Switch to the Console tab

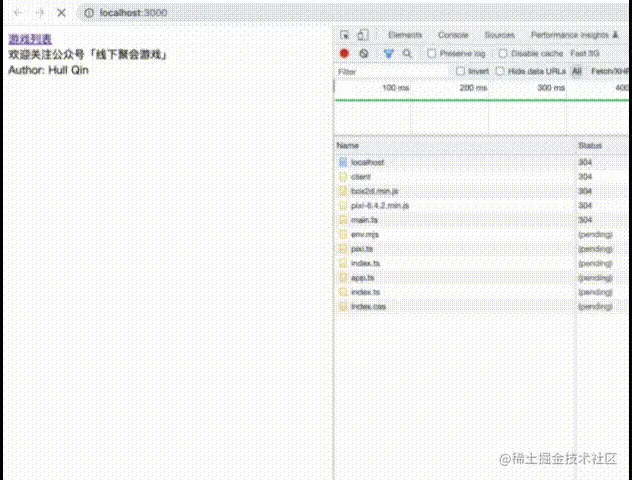coord(453,35)
